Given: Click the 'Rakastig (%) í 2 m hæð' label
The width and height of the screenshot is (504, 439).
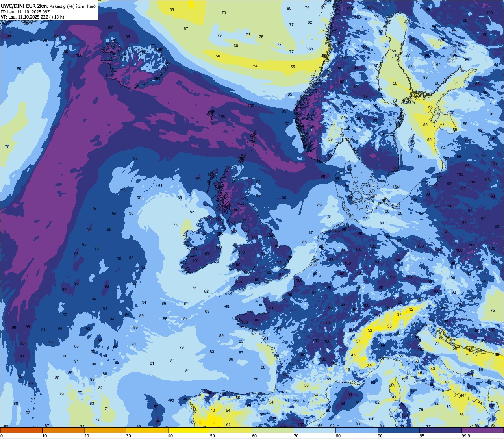Looking at the screenshot, I should pos(72,6).
